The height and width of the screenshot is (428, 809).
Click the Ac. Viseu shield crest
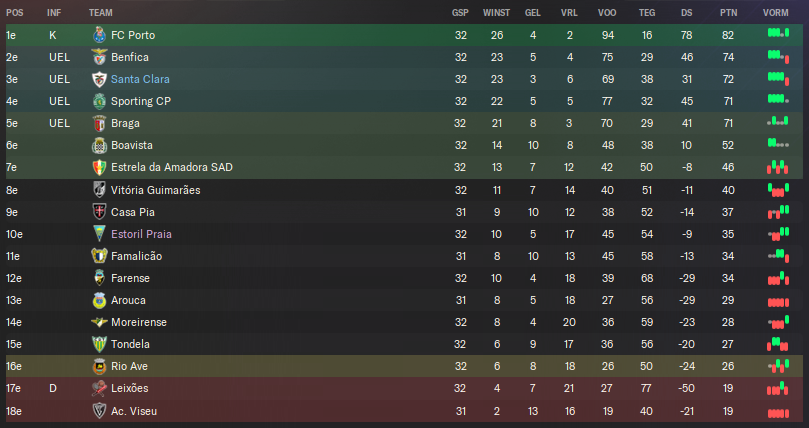click(99, 411)
